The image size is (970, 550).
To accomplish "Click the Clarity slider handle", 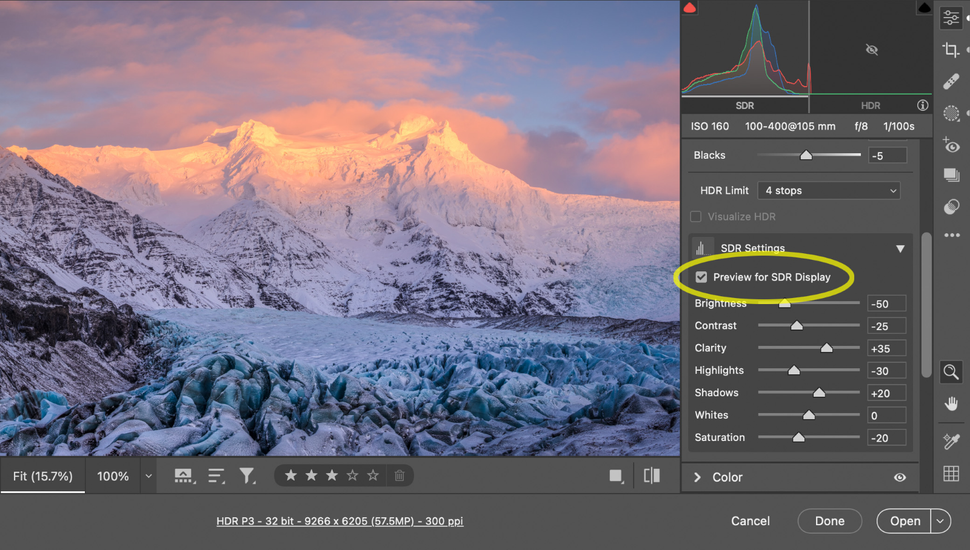I will click(826, 348).
